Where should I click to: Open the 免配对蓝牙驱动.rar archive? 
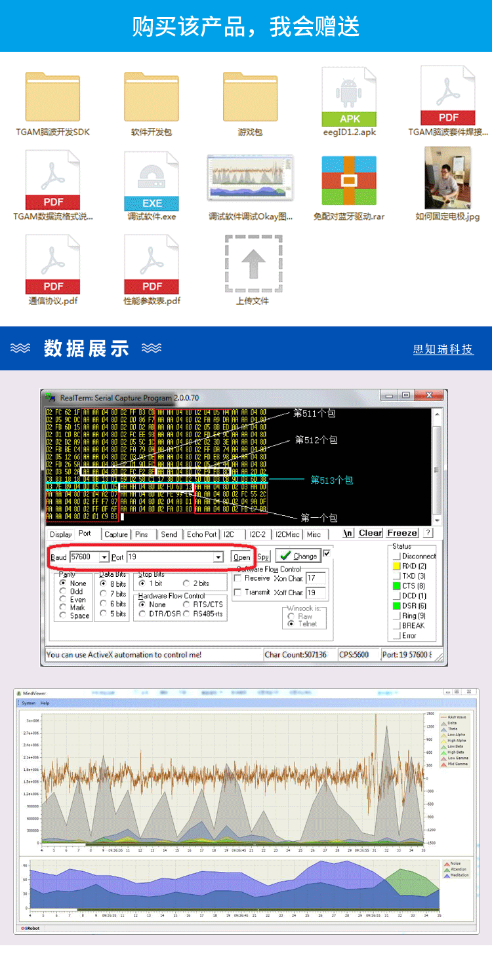(349, 180)
